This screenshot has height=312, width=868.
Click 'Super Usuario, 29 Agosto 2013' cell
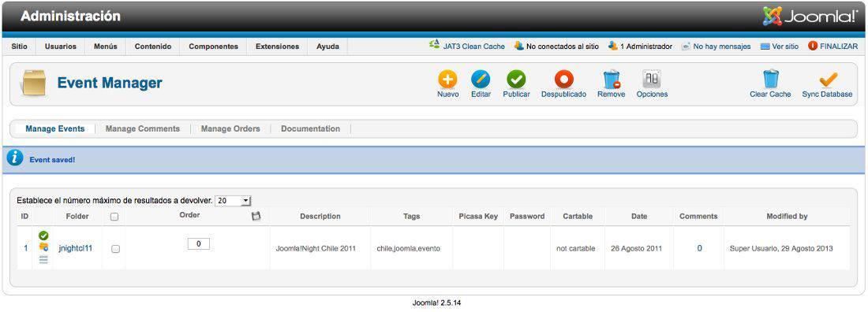click(x=781, y=248)
